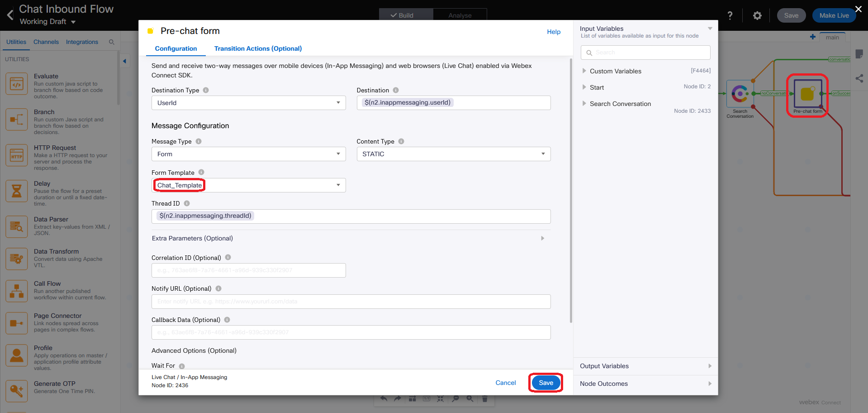Click the undo arrow in bottom toolbar
Image resolution: width=868 pixels, height=413 pixels.
click(384, 399)
